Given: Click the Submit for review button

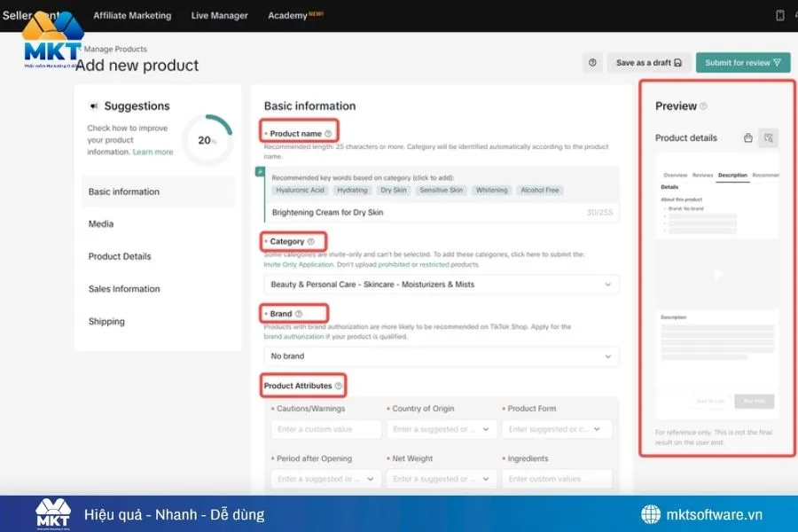Looking at the screenshot, I should pos(742,63).
